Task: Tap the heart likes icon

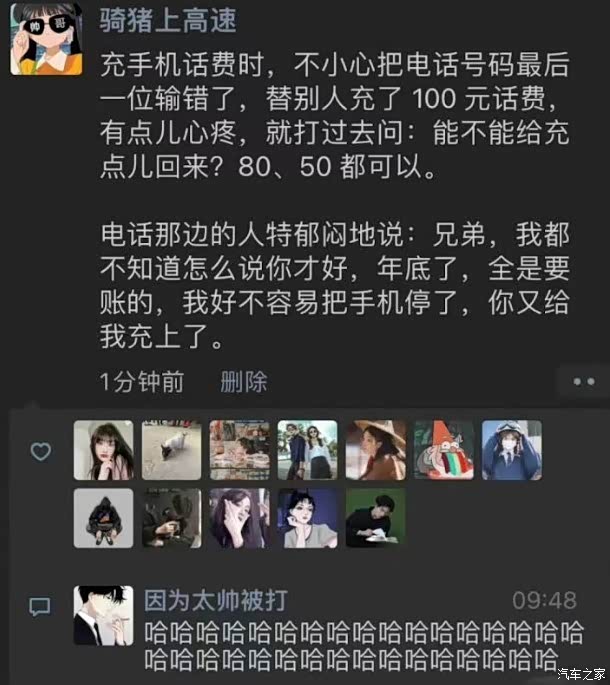Action: coord(41,451)
